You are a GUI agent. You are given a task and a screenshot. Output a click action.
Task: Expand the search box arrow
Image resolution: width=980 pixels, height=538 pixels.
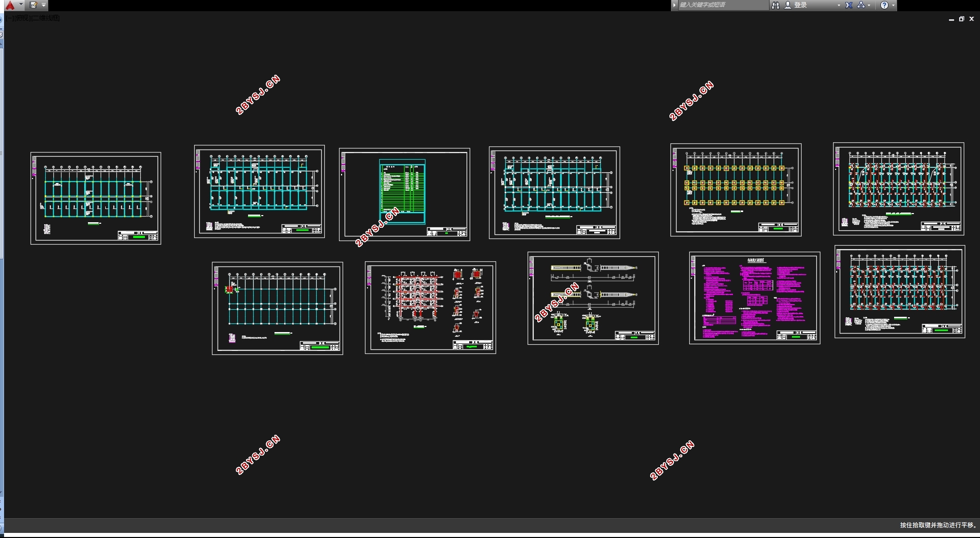pyautogui.click(x=675, y=5)
